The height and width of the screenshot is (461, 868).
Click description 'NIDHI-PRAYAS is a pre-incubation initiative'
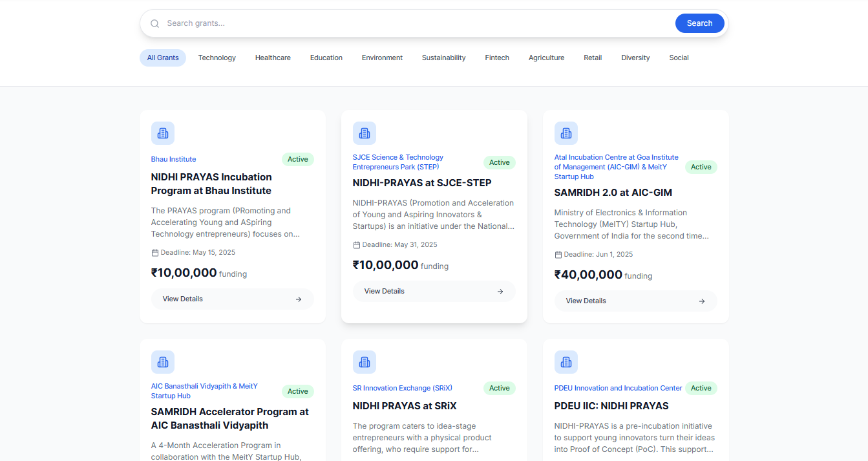click(635, 438)
